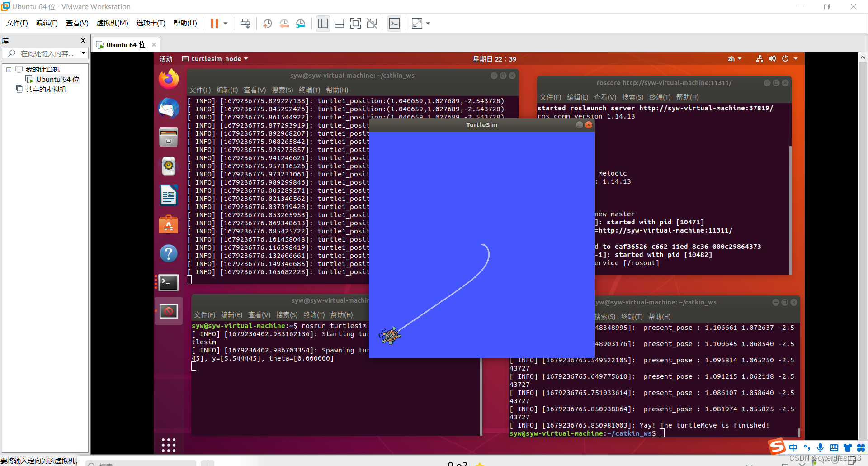Viewport: 868px width, 466px height.
Task: Open the 编辑(E) menu in VMware
Action: 47,23
